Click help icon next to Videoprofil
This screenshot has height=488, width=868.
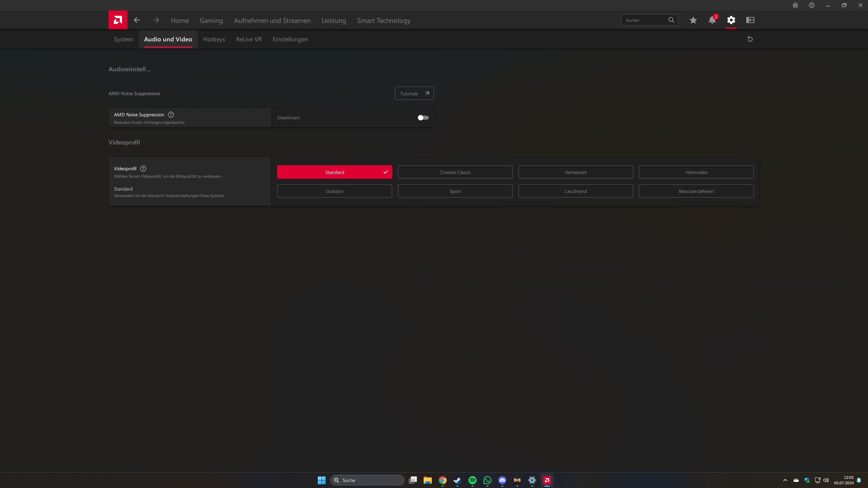143,169
